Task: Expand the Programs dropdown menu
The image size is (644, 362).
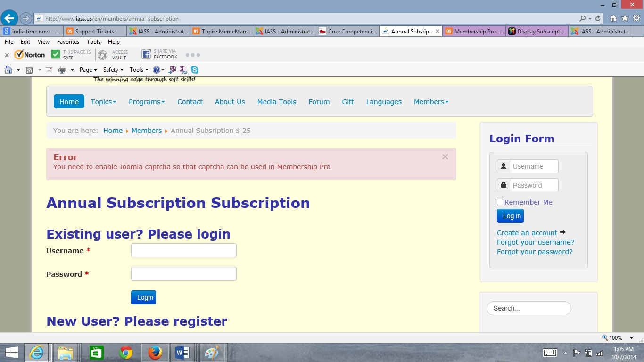Action: (147, 102)
